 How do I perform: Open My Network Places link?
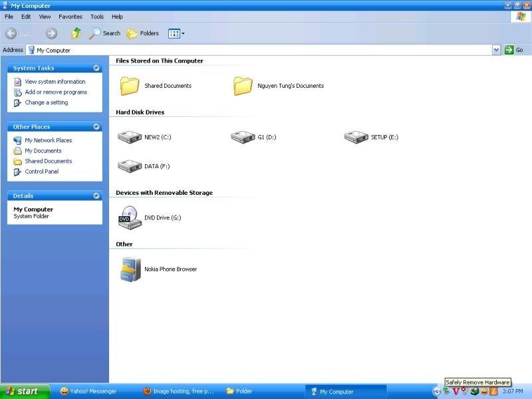48,140
